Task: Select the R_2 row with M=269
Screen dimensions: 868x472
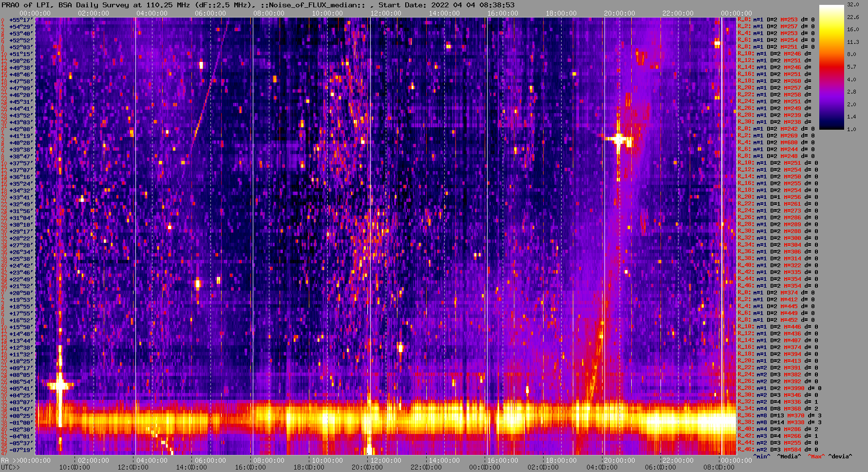Action: click(778, 136)
